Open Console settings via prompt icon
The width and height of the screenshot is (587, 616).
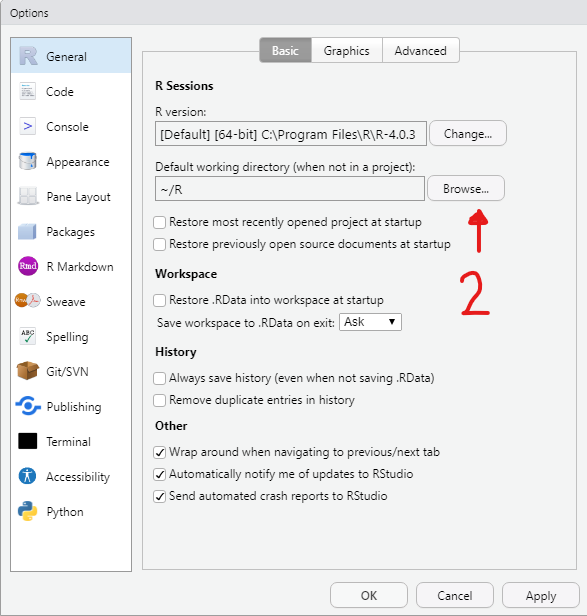[x=28, y=126]
